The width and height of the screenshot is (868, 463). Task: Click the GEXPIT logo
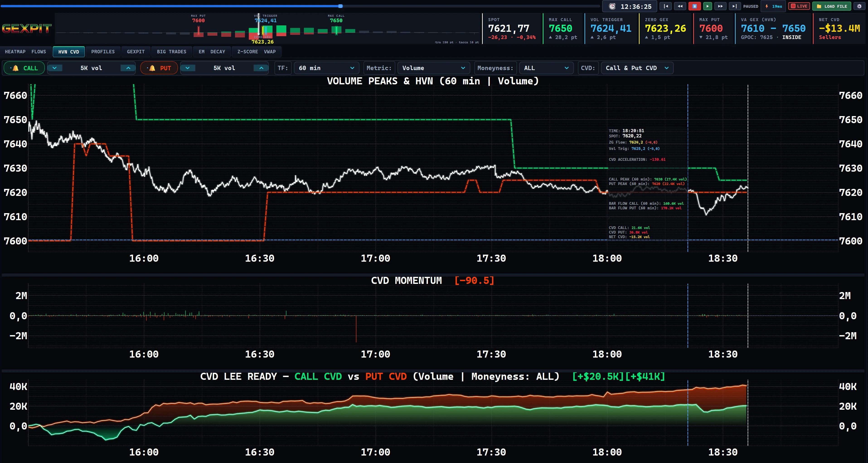click(x=27, y=28)
